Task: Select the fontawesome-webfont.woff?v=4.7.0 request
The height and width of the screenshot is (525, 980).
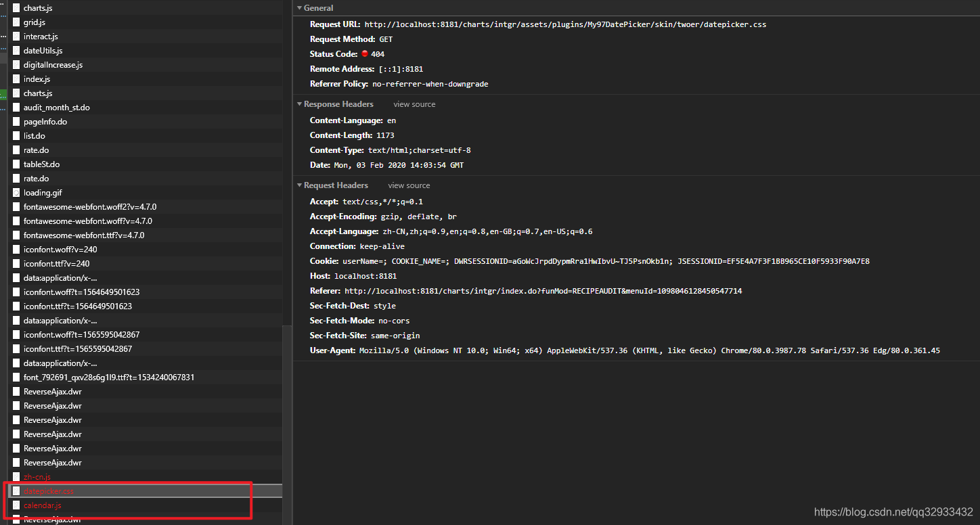Action: point(146,221)
